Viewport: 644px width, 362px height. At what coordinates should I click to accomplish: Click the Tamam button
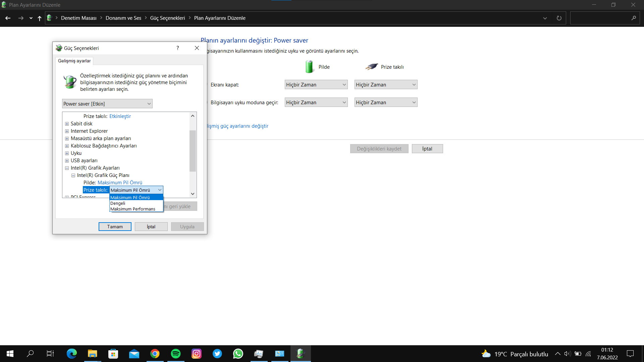coord(115,227)
